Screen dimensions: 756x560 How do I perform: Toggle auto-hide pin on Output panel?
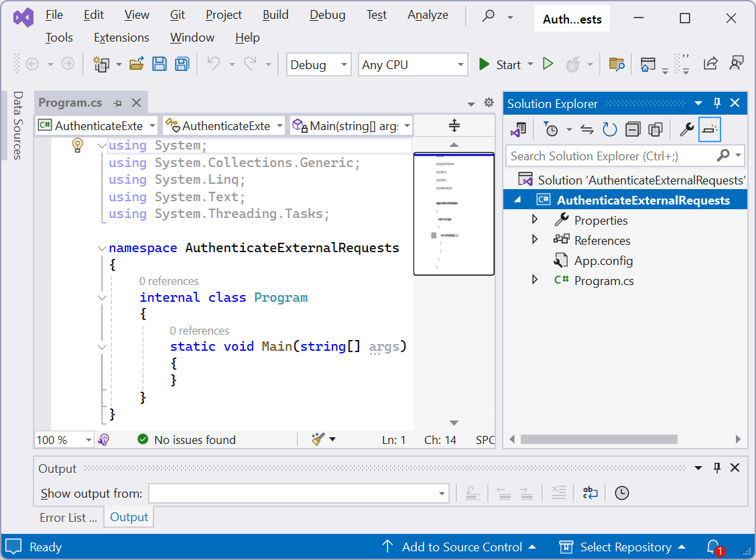tap(717, 467)
